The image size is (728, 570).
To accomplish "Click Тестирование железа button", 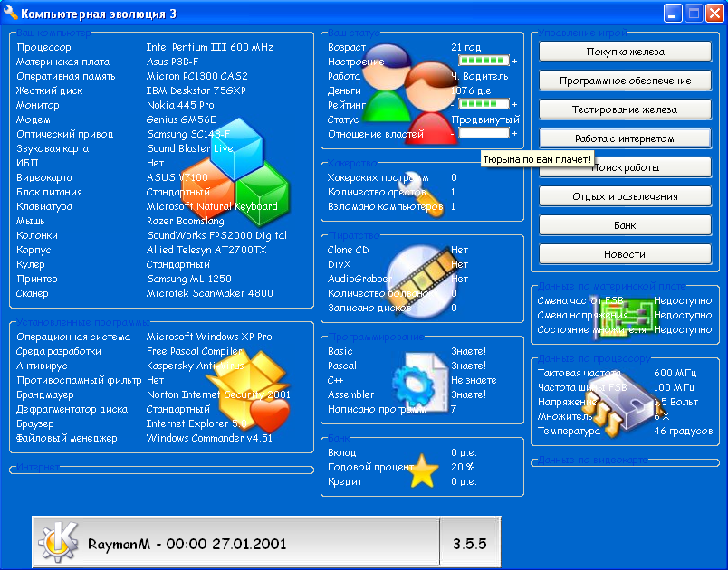I will (625, 109).
